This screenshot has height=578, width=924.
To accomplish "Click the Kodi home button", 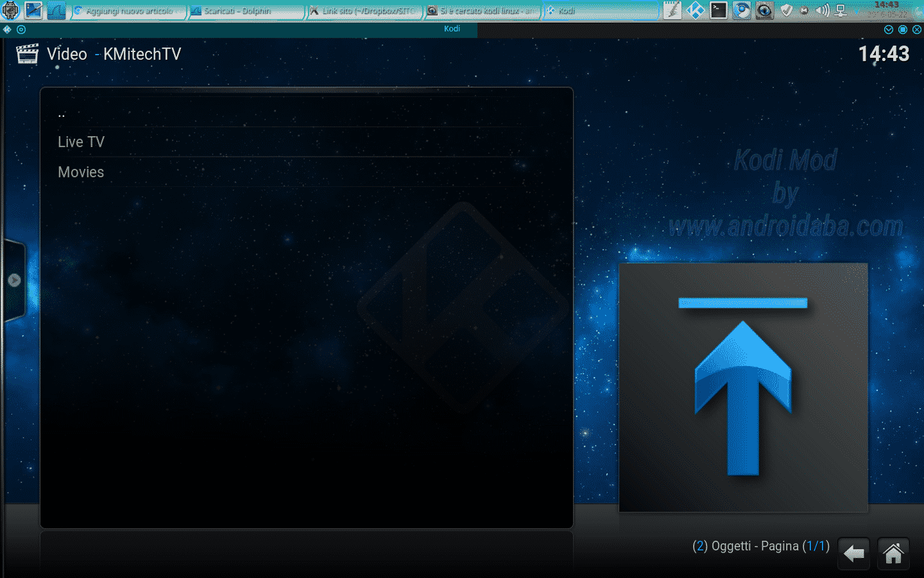I will click(x=893, y=553).
